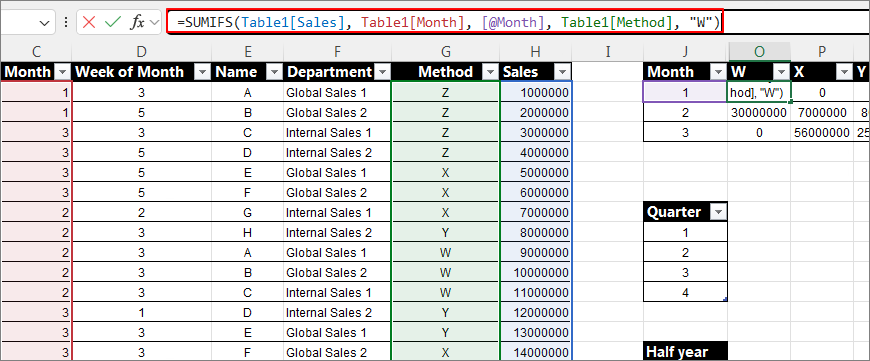The width and height of the screenshot is (870, 361).
Task: Select Month 1 cell in column J
Action: 685,92
